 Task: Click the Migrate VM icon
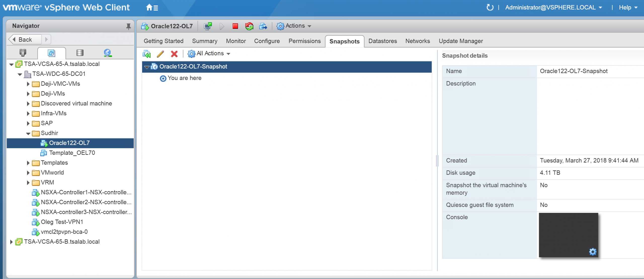click(x=263, y=26)
